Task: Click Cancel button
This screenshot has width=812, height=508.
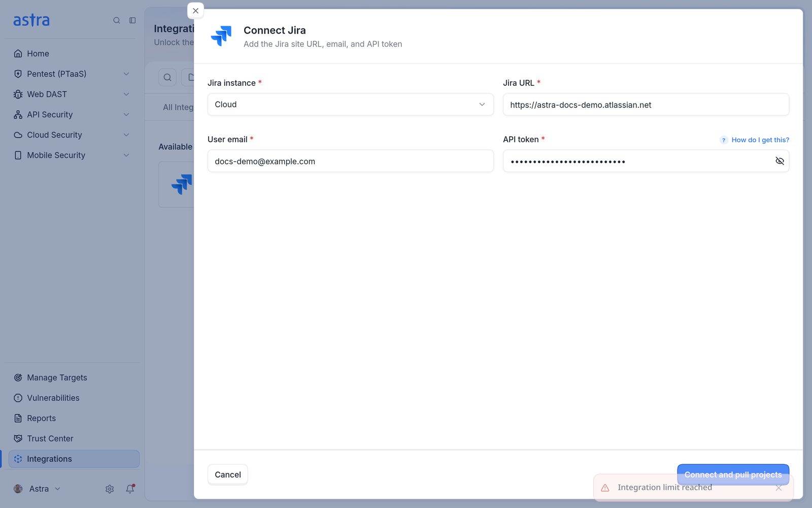Action: 227,474
